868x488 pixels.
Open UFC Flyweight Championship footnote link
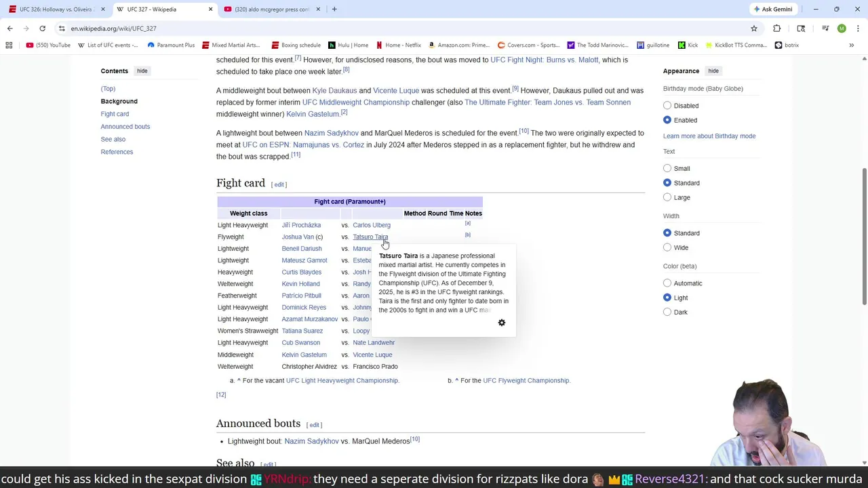coord(526,381)
